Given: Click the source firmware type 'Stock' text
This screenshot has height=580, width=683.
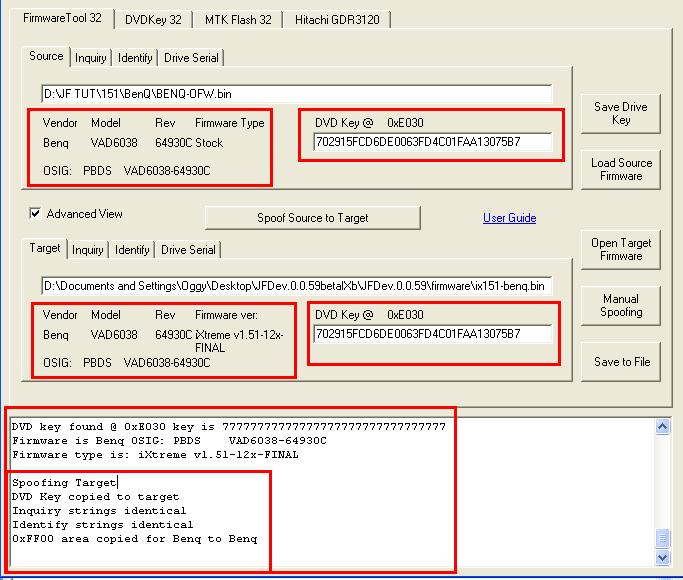Looking at the screenshot, I should click(x=209, y=143).
